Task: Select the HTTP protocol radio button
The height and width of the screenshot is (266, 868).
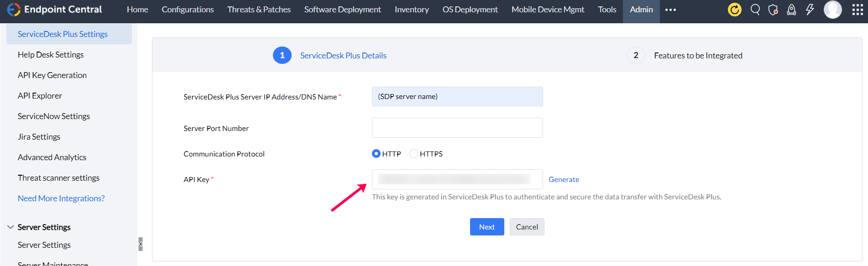Action: (376, 154)
